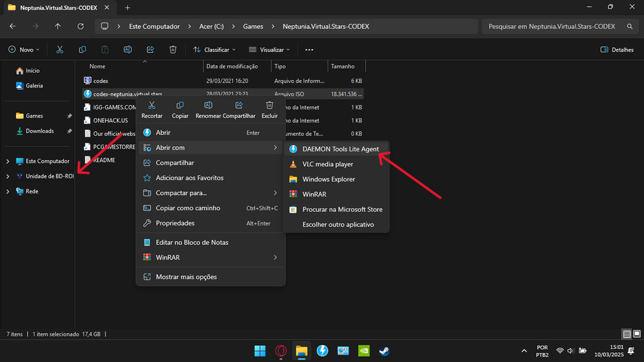Viewport: 644px width, 362px height.
Task: Open Windows Start menu
Action: pyautogui.click(x=260, y=351)
